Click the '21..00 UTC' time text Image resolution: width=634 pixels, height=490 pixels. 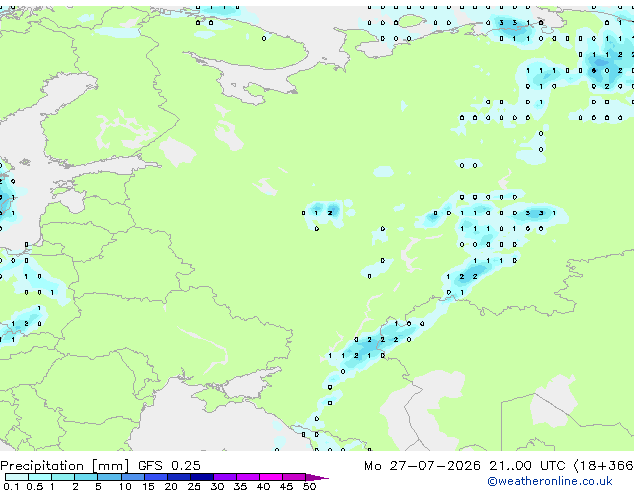[x=527, y=466]
